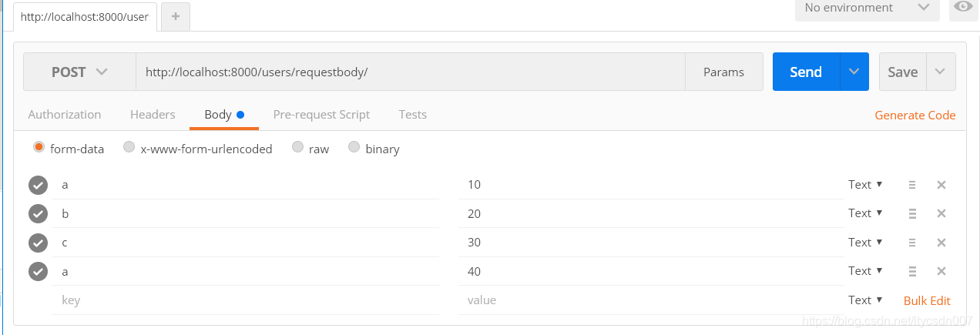Click reorder handle on row valued 10

[912, 185]
